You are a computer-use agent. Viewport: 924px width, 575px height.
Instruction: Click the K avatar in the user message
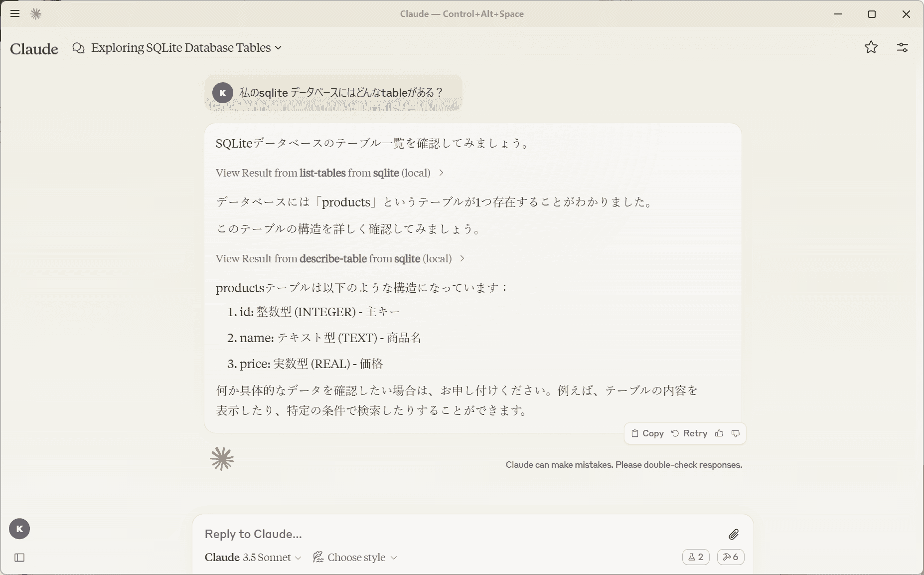[223, 93]
